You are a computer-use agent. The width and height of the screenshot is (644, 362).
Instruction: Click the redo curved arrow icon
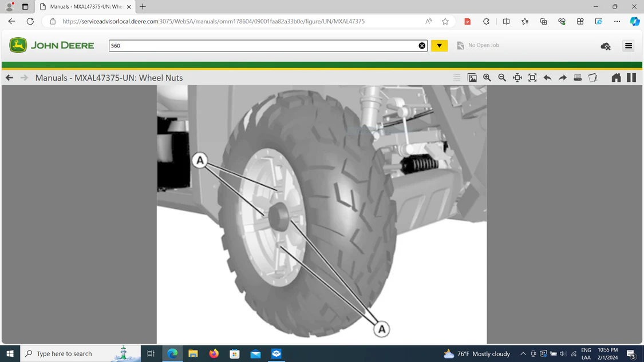[x=563, y=78]
